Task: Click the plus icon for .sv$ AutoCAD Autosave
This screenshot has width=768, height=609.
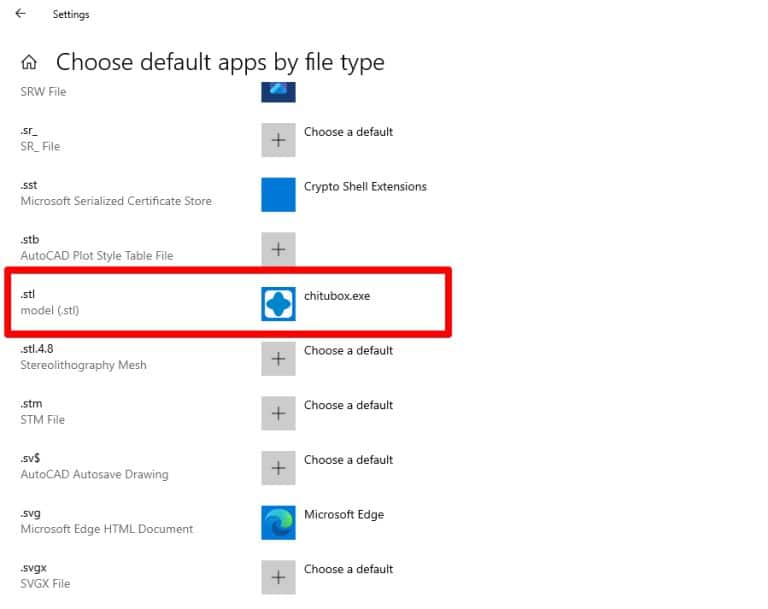Action: tap(278, 468)
